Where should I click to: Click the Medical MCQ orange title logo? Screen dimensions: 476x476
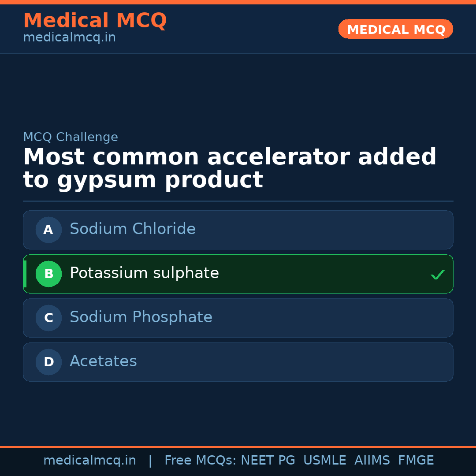pos(95,21)
